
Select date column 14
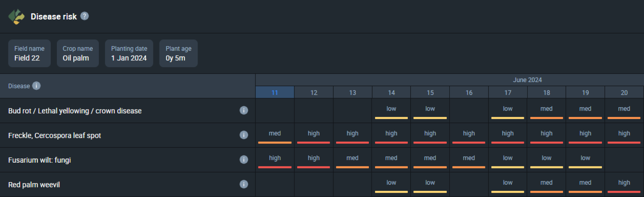tap(391, 92)
